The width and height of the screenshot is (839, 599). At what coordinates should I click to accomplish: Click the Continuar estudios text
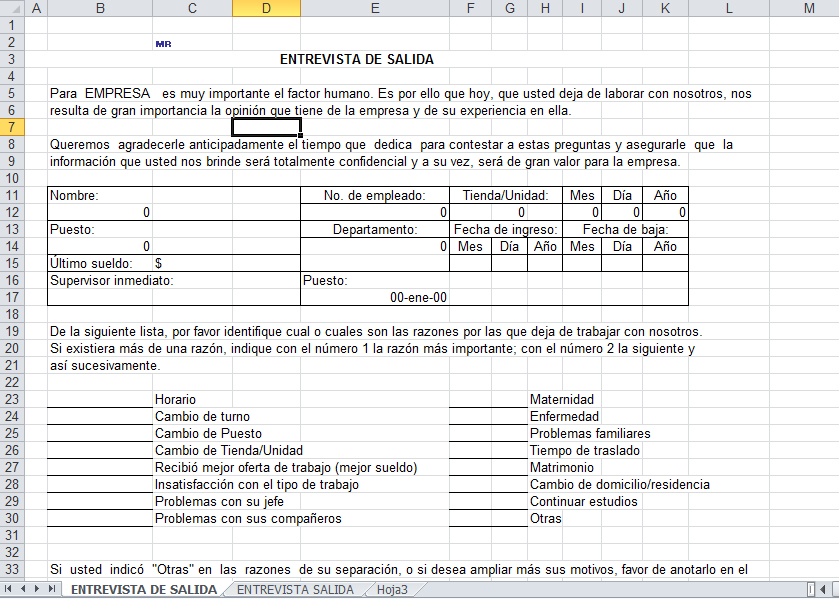click(x=584, y=502)
